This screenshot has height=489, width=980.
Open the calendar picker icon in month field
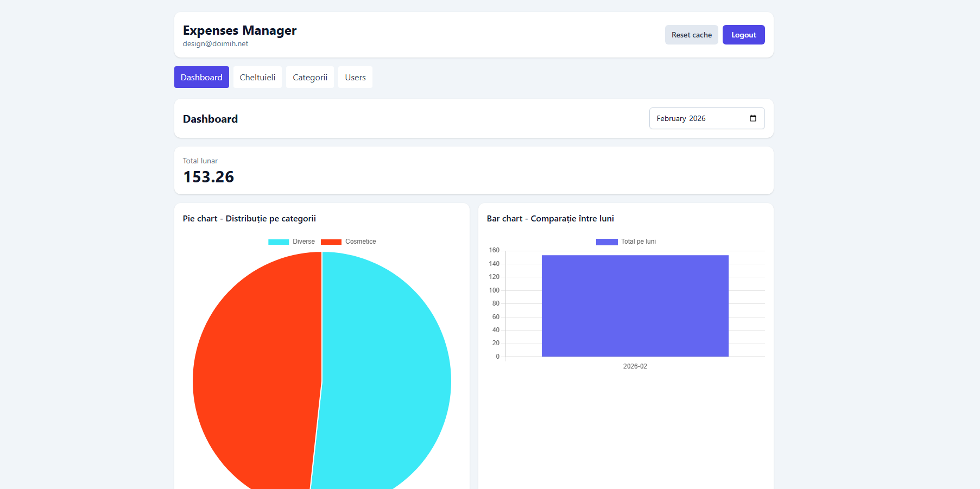pyautogui.click(x=753, y=118)
